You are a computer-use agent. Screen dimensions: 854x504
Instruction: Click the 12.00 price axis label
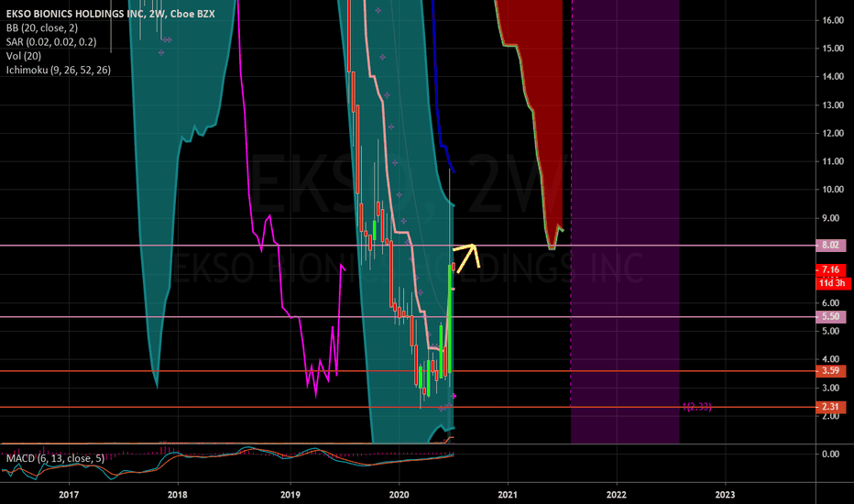[833, 133]
